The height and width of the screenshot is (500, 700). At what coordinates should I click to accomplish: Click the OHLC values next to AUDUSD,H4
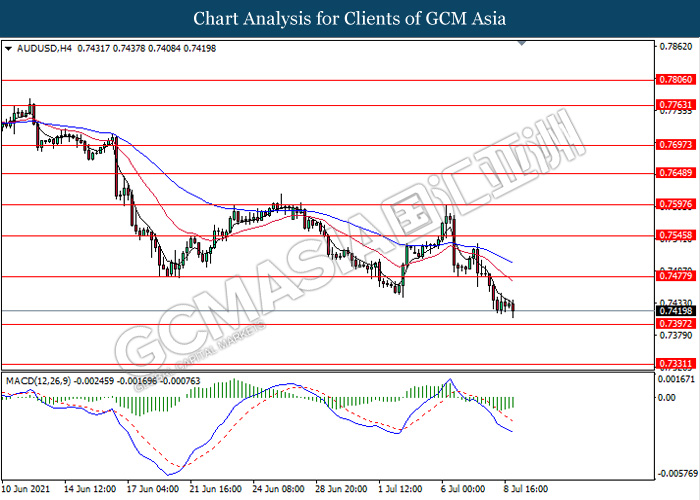tap(147, 49)
